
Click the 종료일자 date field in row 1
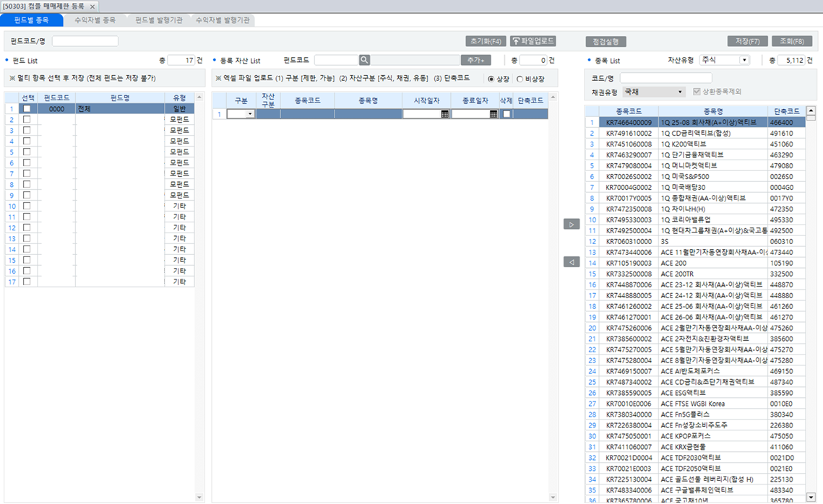471,114
